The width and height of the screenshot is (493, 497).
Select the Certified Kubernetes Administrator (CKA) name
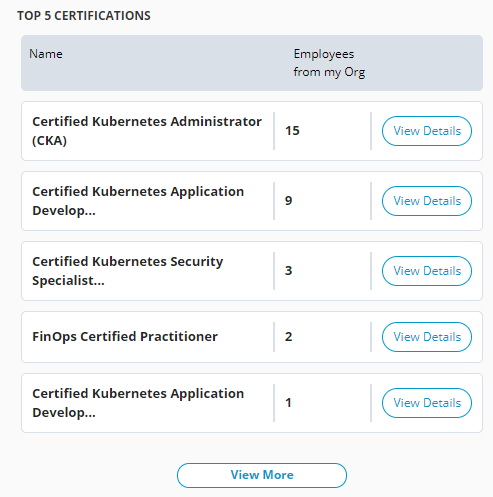147,131
